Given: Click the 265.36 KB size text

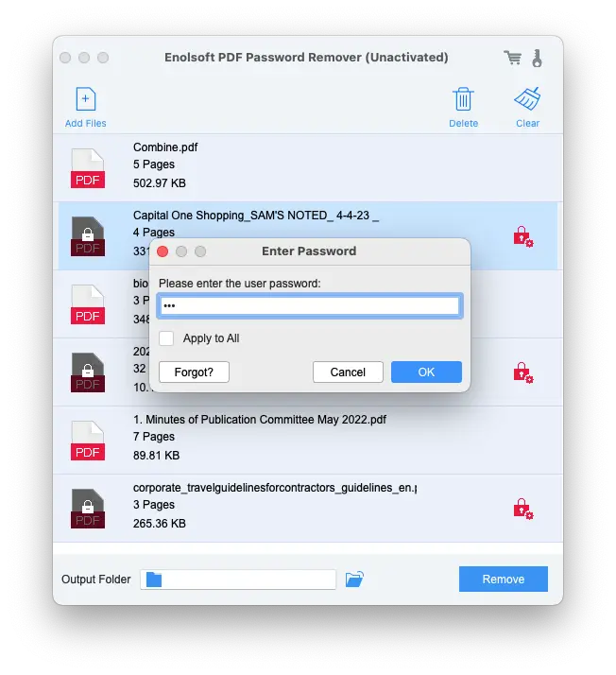Looking at the screenshot, I should tap(159, 523).
